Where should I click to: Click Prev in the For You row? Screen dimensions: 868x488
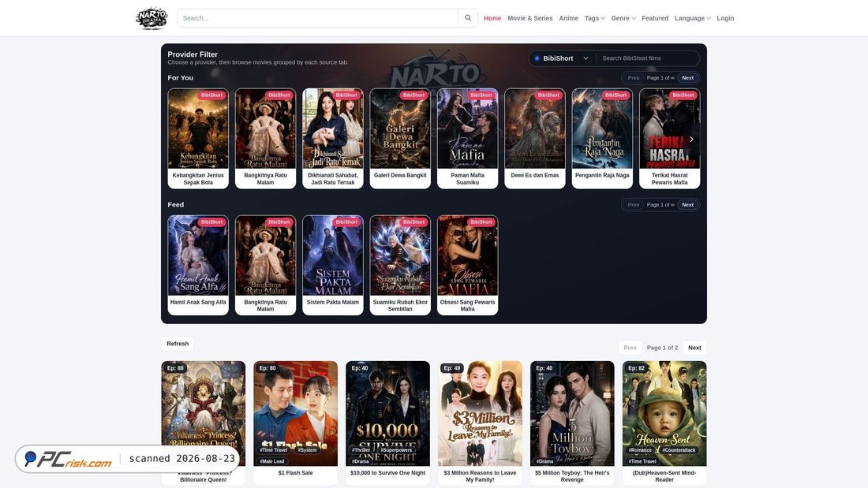634,78
